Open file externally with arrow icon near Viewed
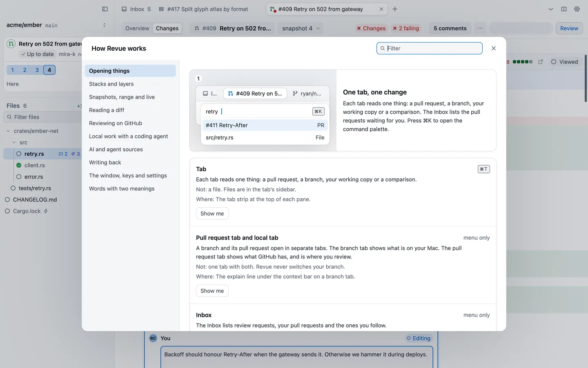 [x=541, y=62]
